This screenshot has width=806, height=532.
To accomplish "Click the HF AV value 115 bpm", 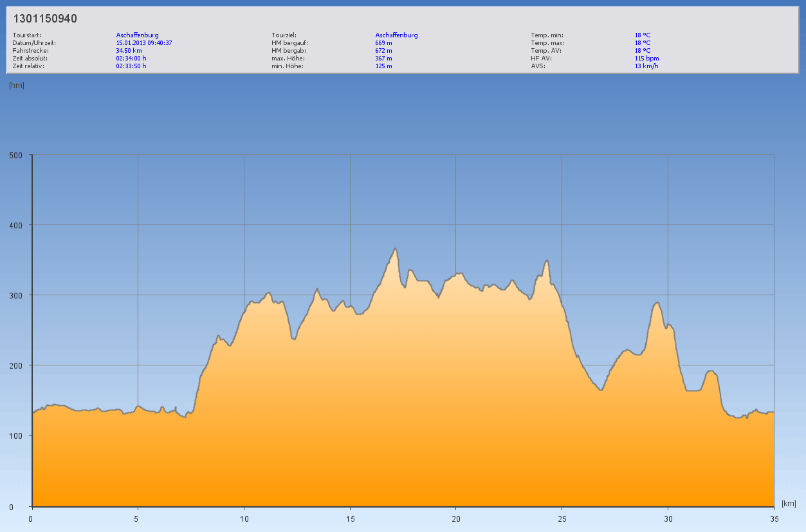I will point(646,59).
